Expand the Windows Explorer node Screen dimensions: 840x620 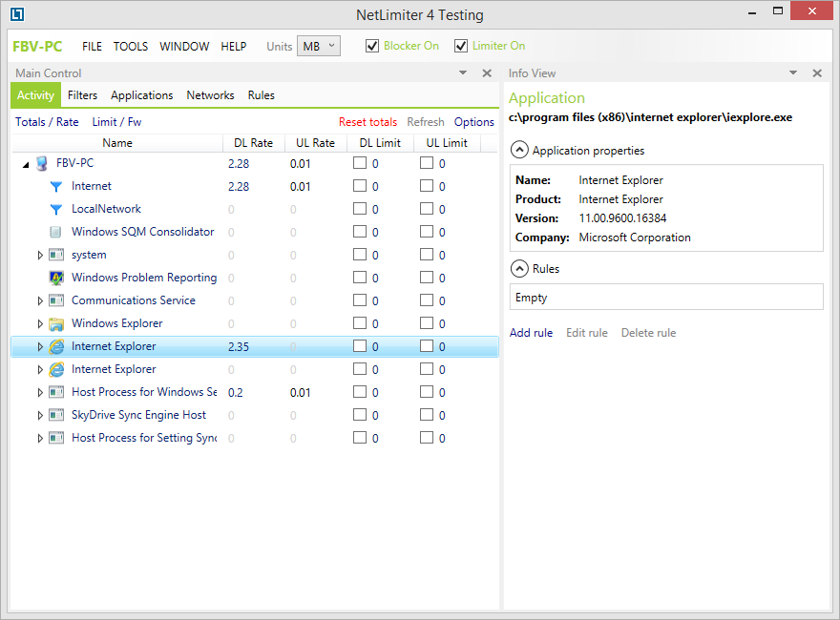tap(40, 324)
